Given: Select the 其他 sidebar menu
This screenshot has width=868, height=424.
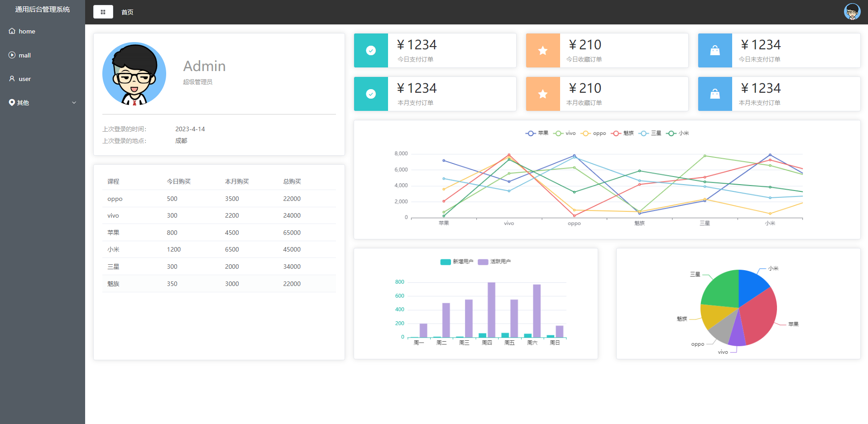Looking at the screenshot, I should click(x=43, y=103).
